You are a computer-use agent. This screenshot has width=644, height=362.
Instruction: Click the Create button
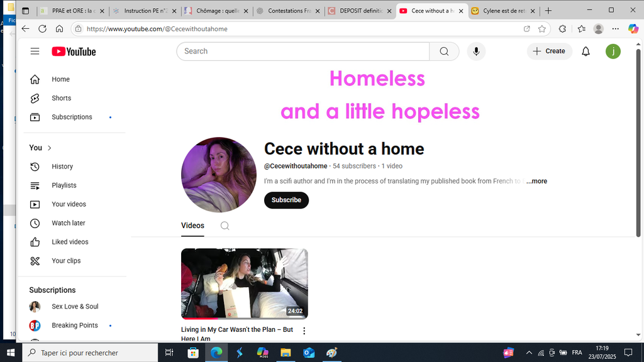549,52
